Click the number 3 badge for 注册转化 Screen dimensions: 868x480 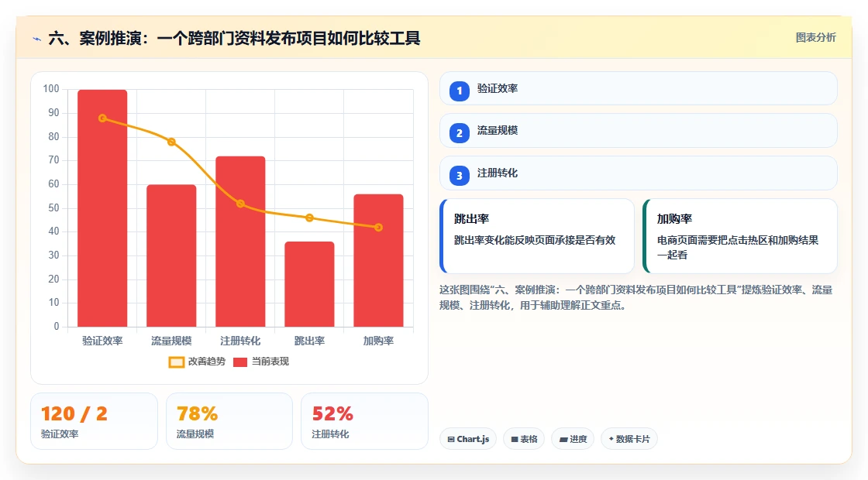click(x=459, y=175)
